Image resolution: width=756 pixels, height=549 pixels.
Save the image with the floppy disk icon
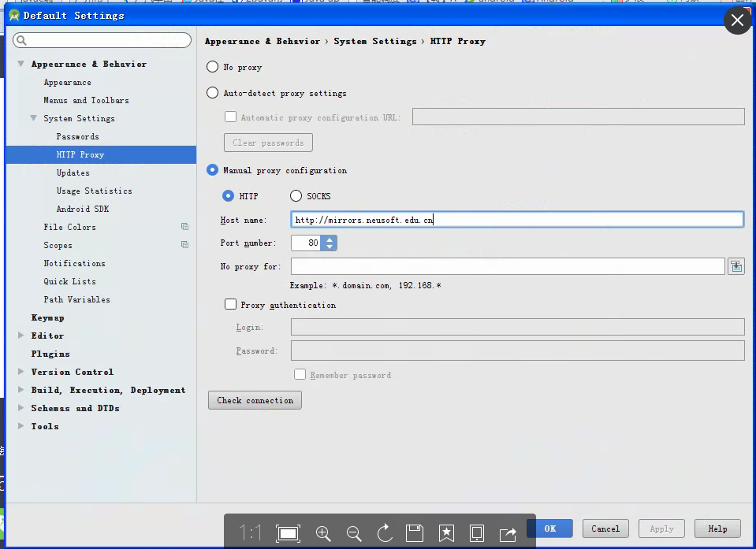415,533
